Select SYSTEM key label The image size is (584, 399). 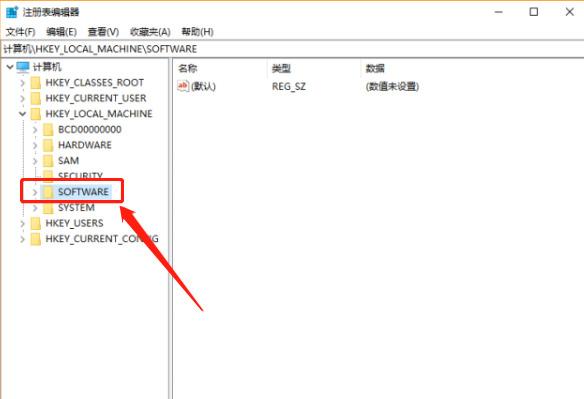[x=76, y=208]
